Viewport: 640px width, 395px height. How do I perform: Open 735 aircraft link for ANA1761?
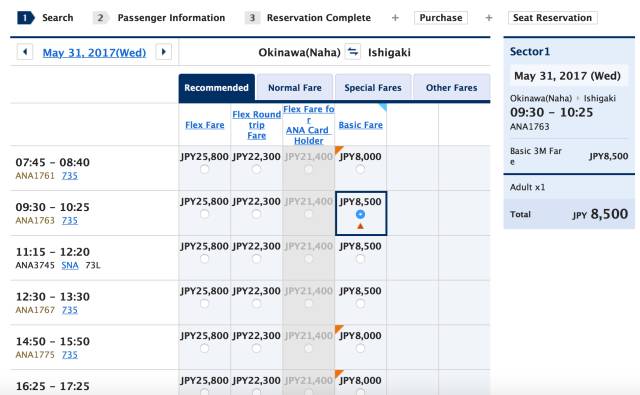coord(70,175)
